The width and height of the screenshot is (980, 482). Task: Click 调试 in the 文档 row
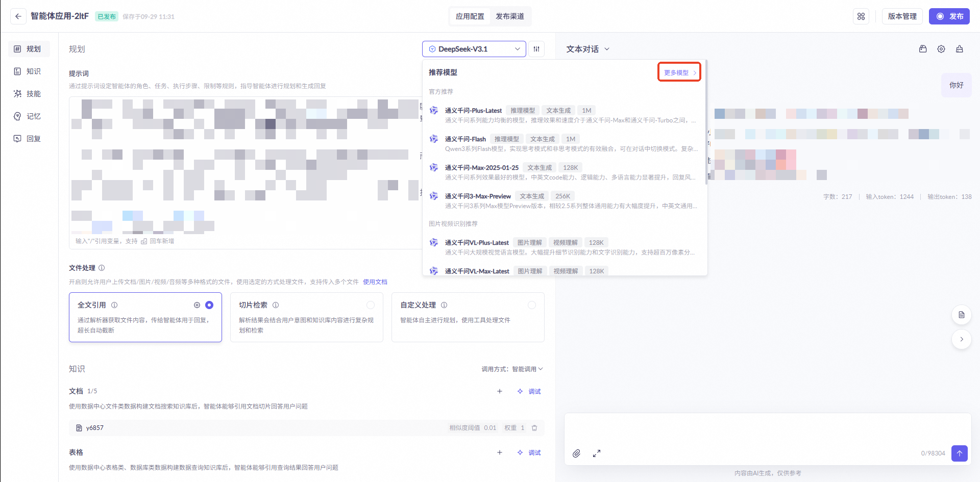(x=529, y=391)
